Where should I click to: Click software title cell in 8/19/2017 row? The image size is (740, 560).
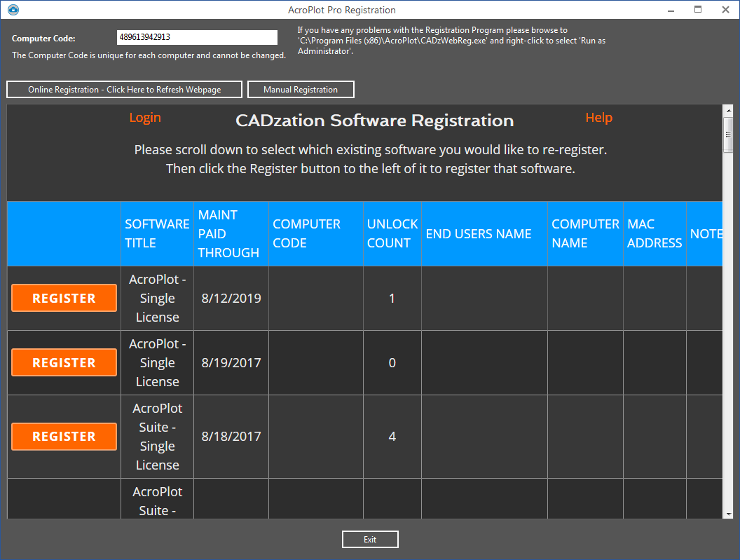point(157,362)
